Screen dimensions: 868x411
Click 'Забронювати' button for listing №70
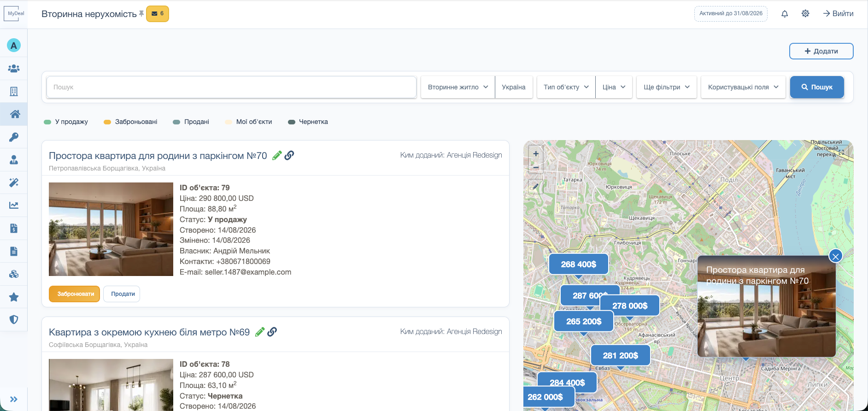[74, 294]
